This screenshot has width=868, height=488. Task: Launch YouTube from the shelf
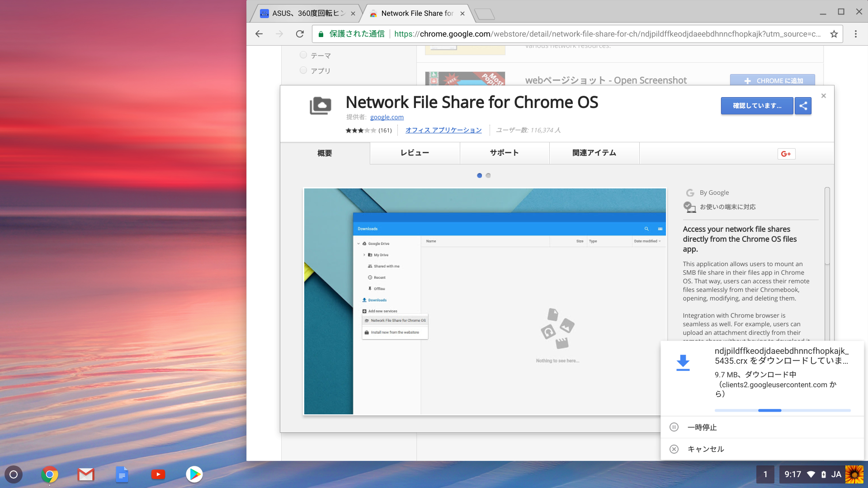(x=158, y=474)
